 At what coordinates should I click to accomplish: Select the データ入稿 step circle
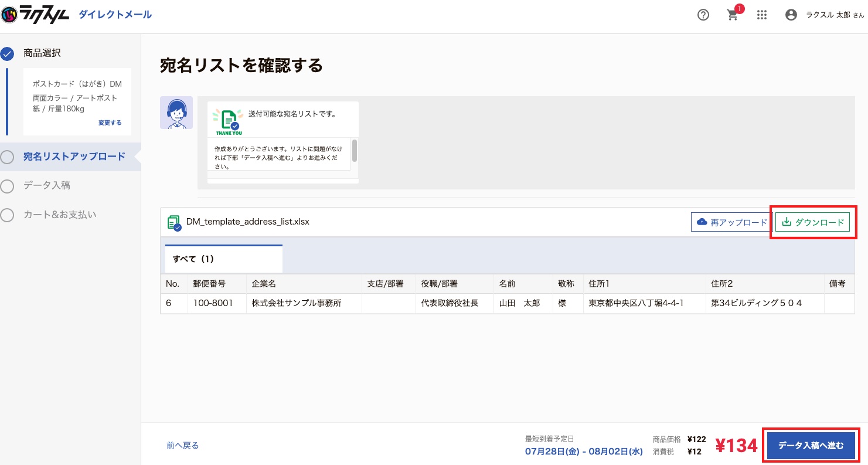[7, 186]
